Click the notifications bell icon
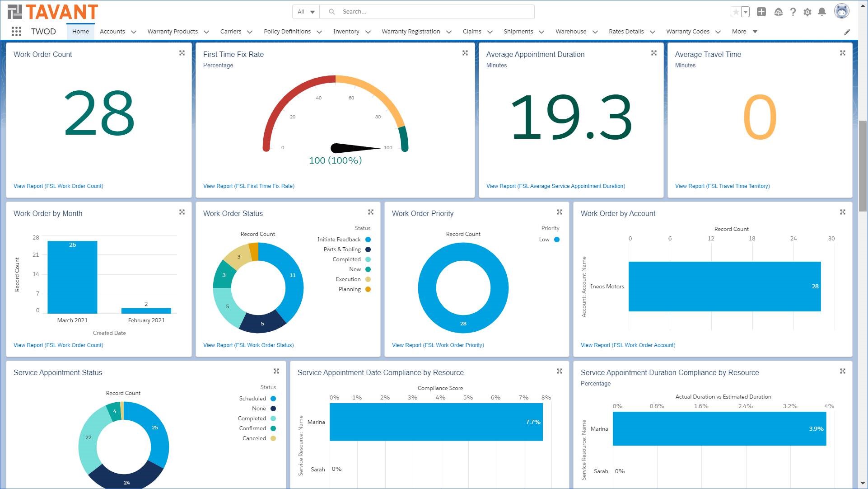The height and width of the screenshot is (489, 868). 822,12
